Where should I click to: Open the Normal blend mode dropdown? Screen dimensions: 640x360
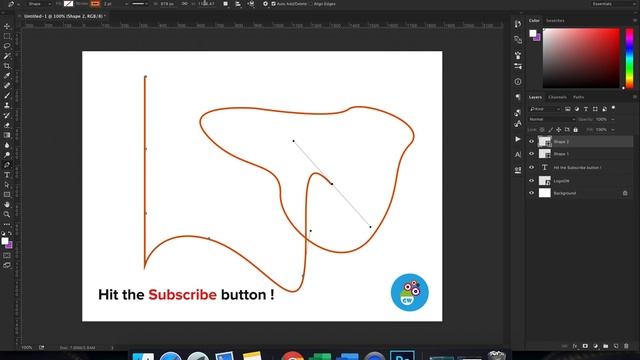pos(552,119)
